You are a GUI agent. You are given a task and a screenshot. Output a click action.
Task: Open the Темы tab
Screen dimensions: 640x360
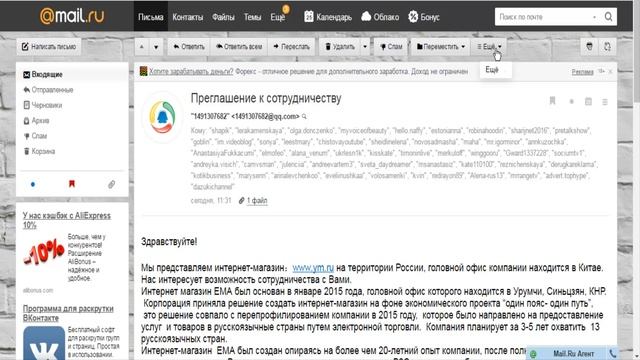pyautogui.click(x=252, y=17)
